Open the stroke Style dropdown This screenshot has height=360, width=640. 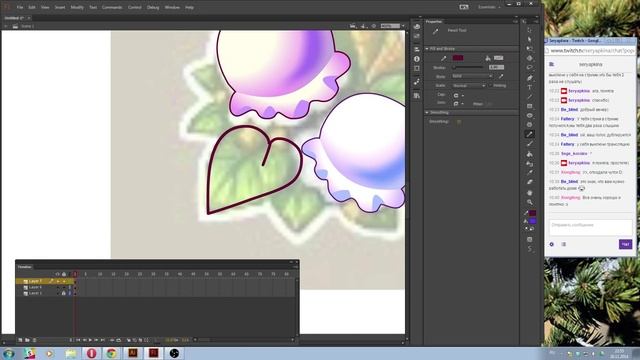472,76
